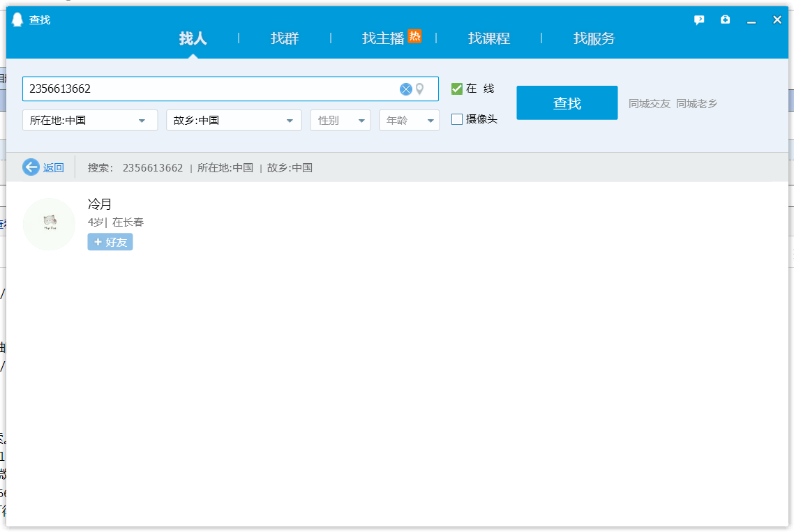
Task: Switch to the 找服务 tab
Action: coord(594,38)
